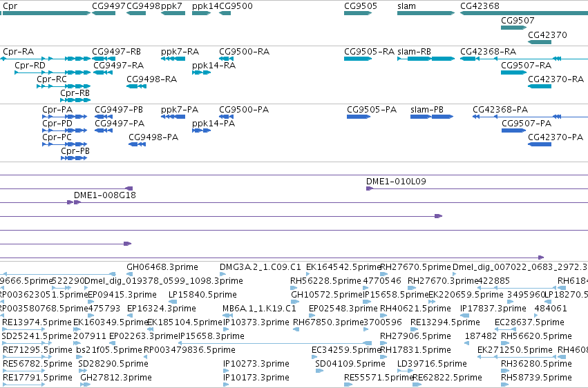Click ppk7-RA transcript label

[x=180, y=52]
